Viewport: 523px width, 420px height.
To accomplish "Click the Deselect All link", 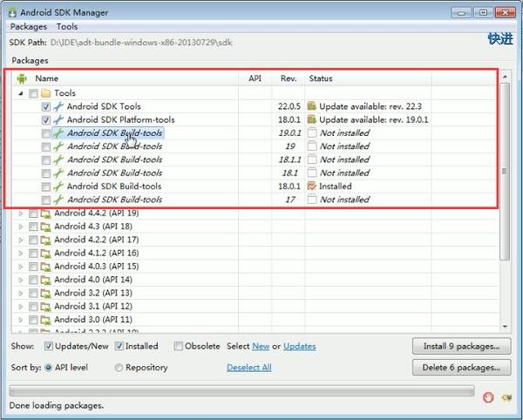I will click(x=249, y=368).
